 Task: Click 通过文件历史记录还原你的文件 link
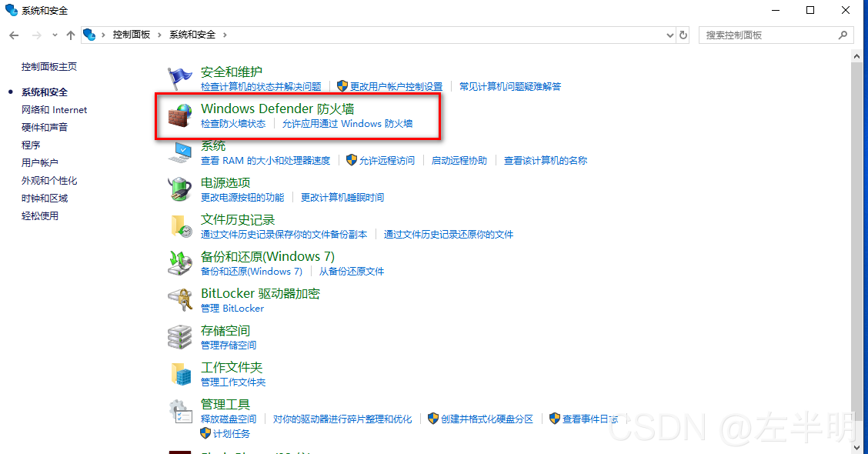click(x=449, y=235)
